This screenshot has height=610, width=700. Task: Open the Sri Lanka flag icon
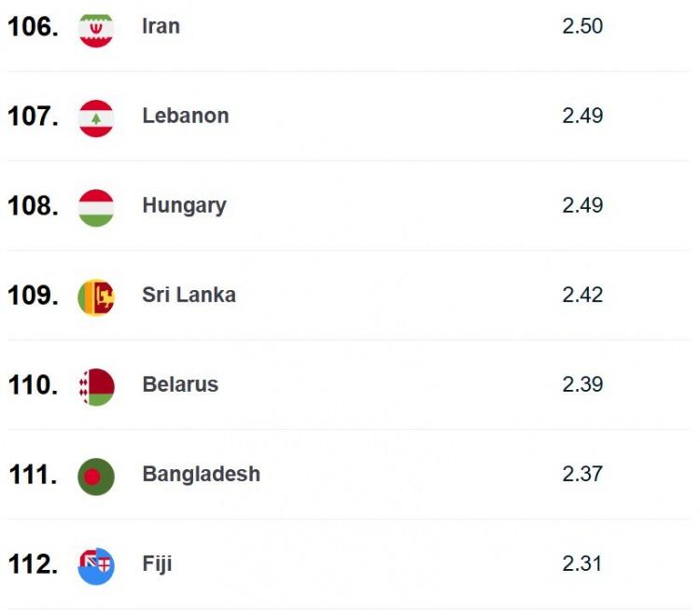point(96,298)
